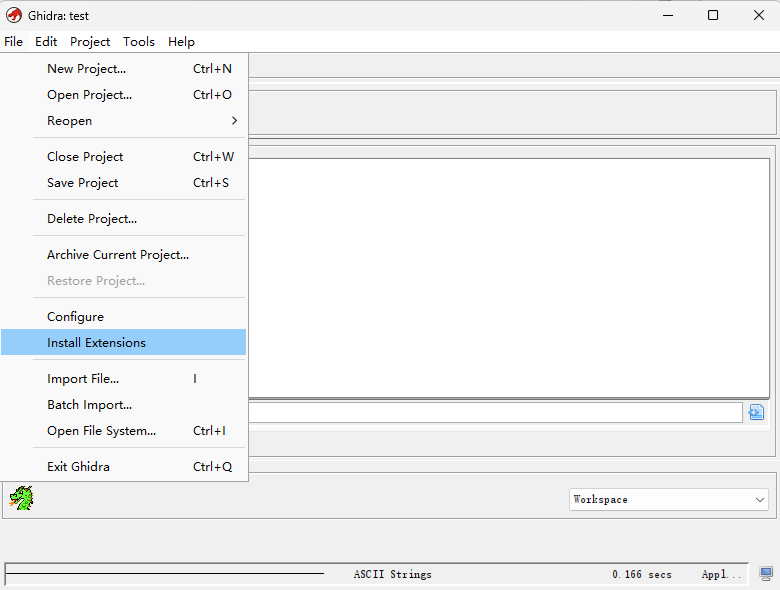Open the Project menu
The height and width of the screenshot is (590, 780).
[90, 42]
